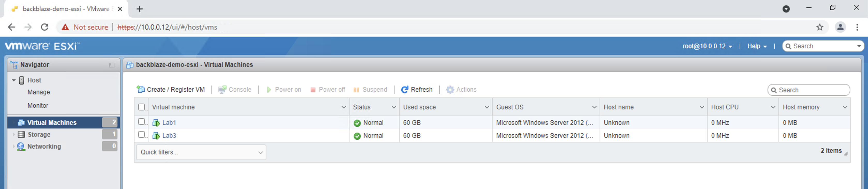
Task: Collapse the Host tree node
Action: [14, 80]
